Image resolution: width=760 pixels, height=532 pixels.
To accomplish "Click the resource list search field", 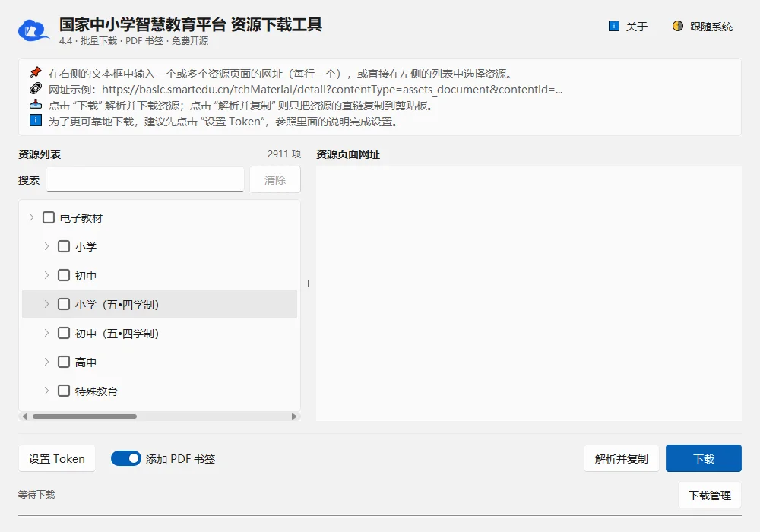I will point(145,179).
